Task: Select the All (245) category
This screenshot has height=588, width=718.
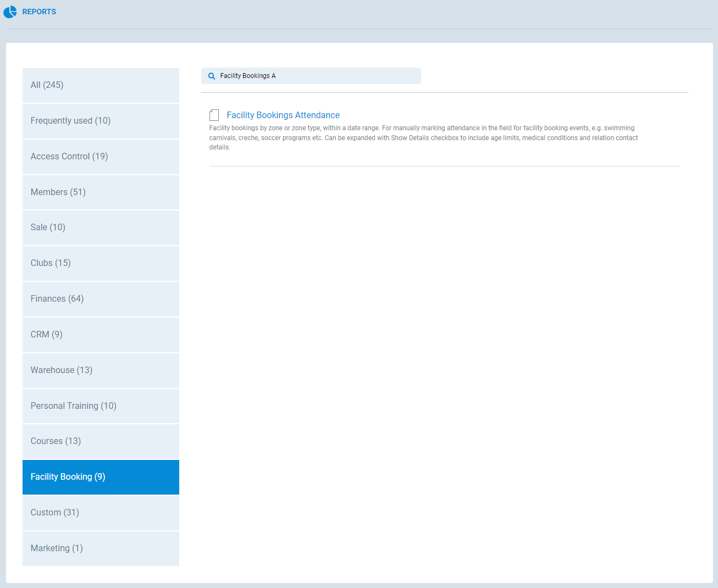Action: point(101,85)
